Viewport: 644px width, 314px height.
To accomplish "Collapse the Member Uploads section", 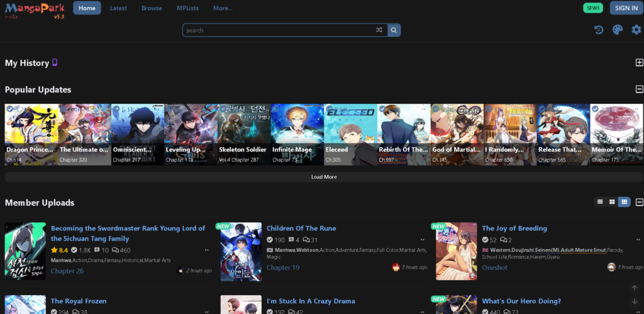I will coord(639,202).
